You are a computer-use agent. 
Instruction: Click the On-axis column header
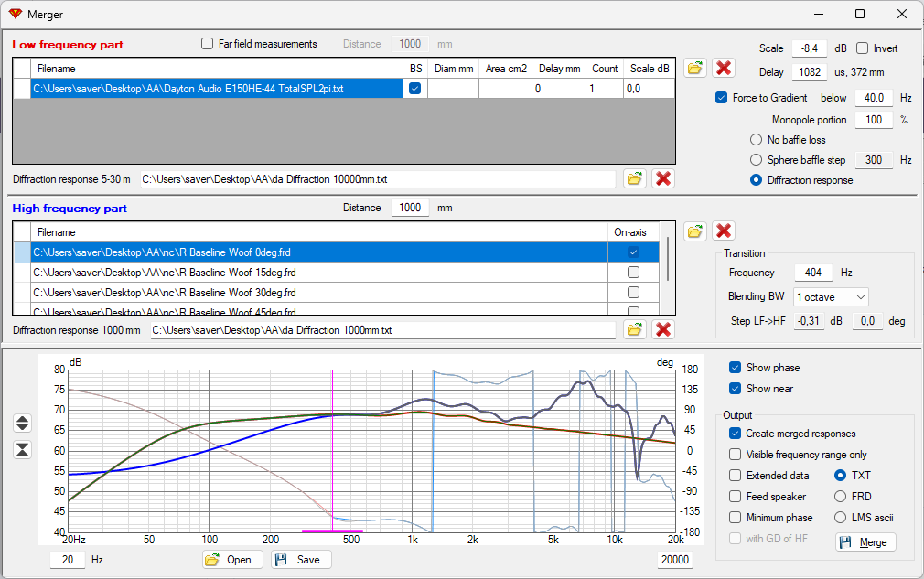coord(633,232)
